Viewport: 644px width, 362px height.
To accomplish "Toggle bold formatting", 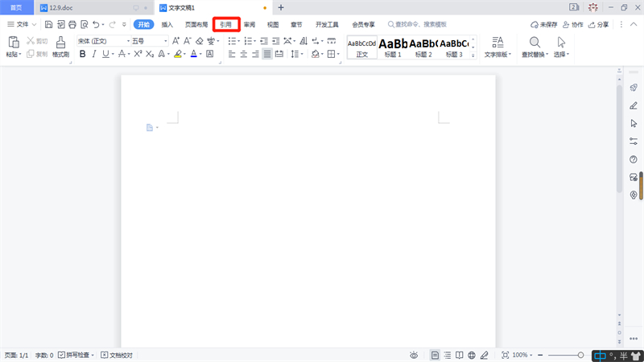I will pyautogui.click(x=83, y=54).
